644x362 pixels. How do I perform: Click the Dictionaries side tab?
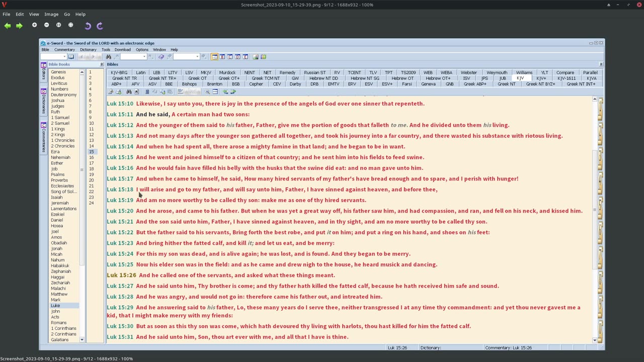43,102
